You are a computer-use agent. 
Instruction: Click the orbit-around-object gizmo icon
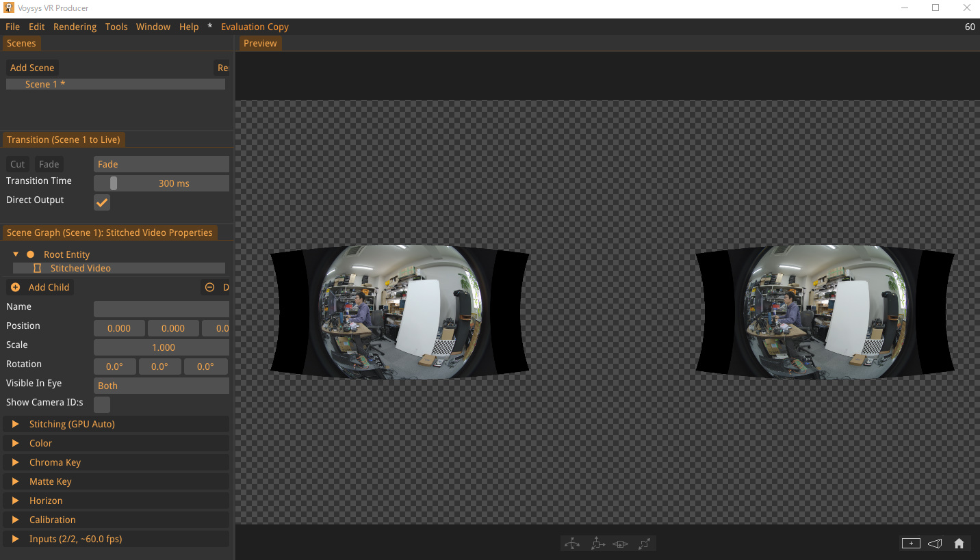620,544
